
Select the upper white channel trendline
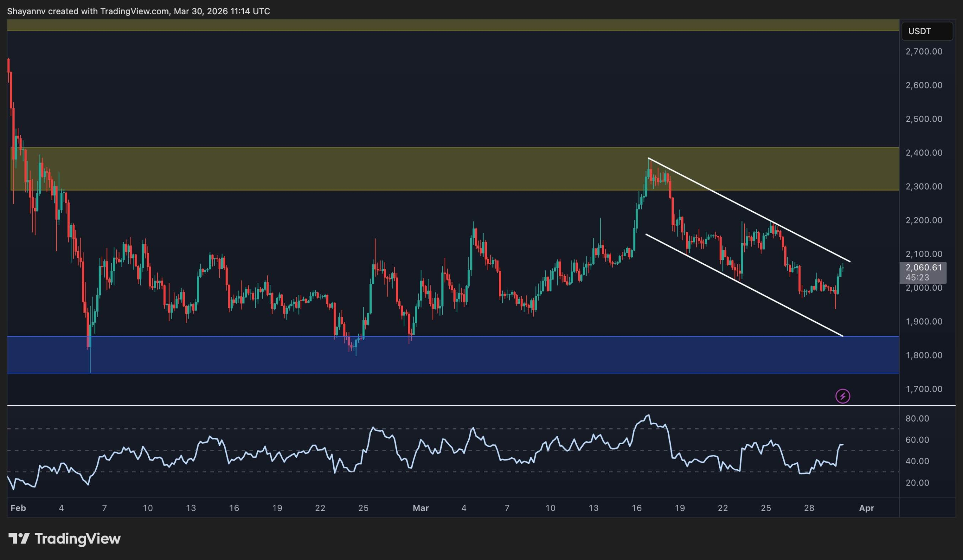749,210
